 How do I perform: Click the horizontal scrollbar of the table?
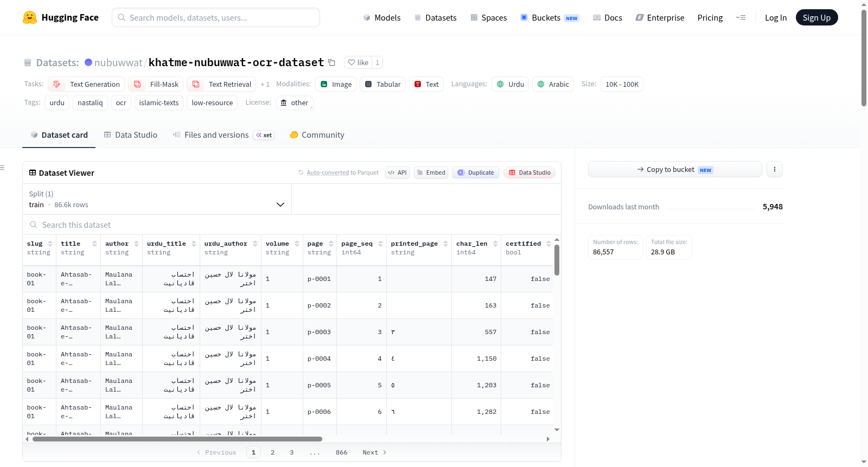pos(177,439)
